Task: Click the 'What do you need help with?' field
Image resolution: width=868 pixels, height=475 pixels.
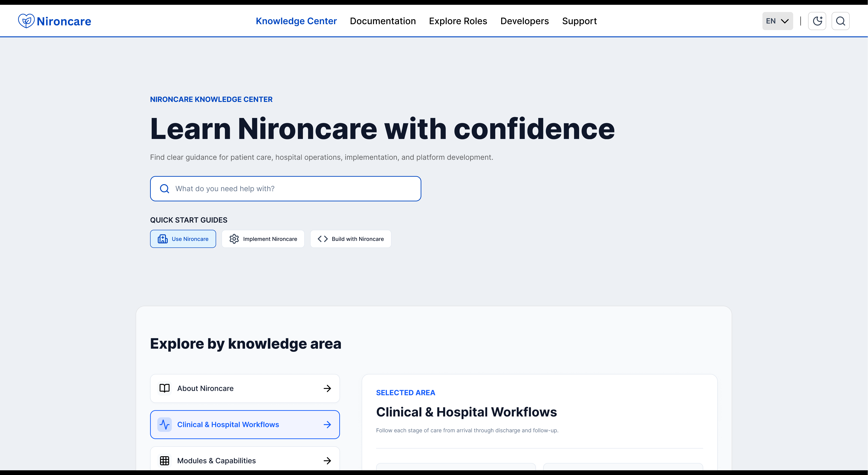Action: point(285,189)
